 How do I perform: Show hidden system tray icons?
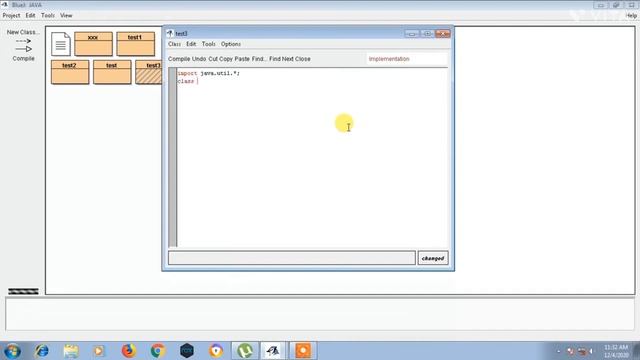pos(558,351)
